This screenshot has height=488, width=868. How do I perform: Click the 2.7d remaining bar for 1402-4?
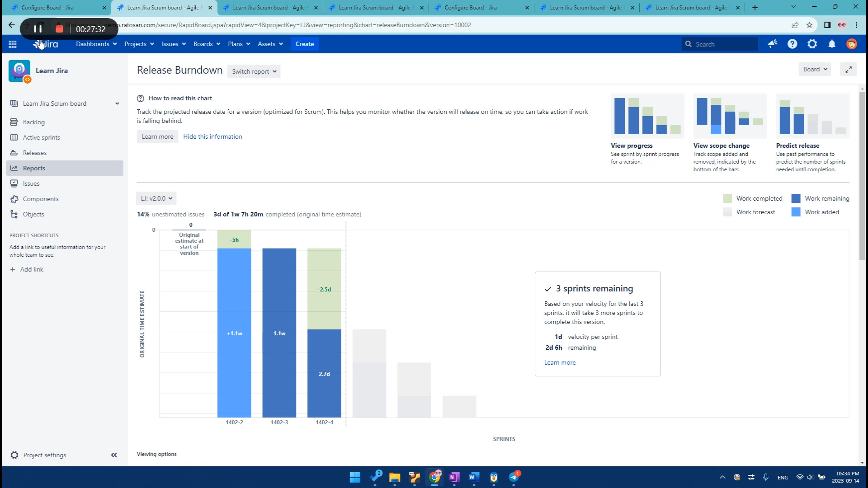click(324, 374)
